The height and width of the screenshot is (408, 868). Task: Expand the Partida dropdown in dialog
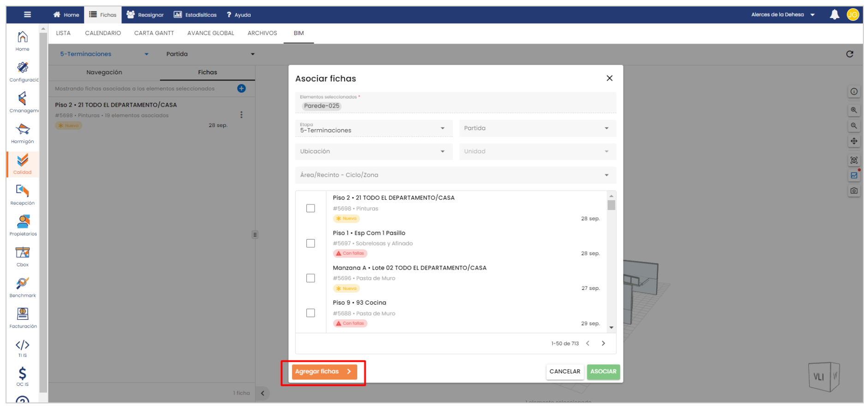(x=538, y=128)
